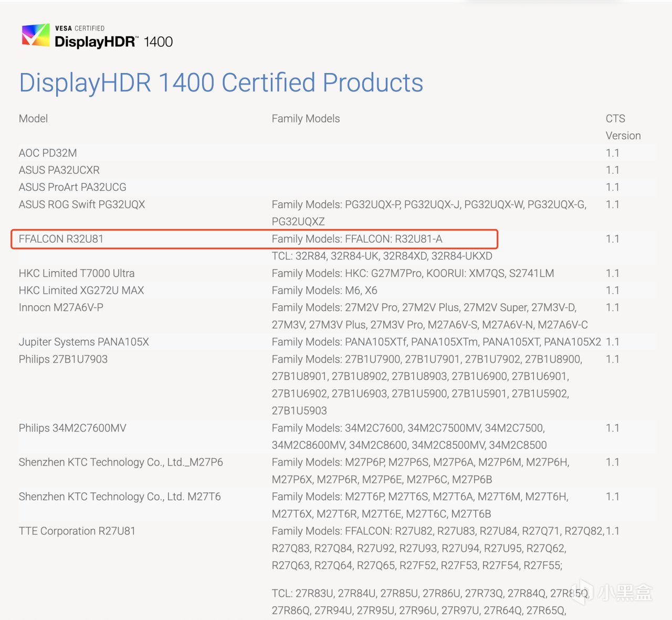Select the 'Shenzhen KTC Technology Co., Ltd. M27T6' model
Image resolution: width=672 pixels, height=620 pixels.
click(120, 497)
